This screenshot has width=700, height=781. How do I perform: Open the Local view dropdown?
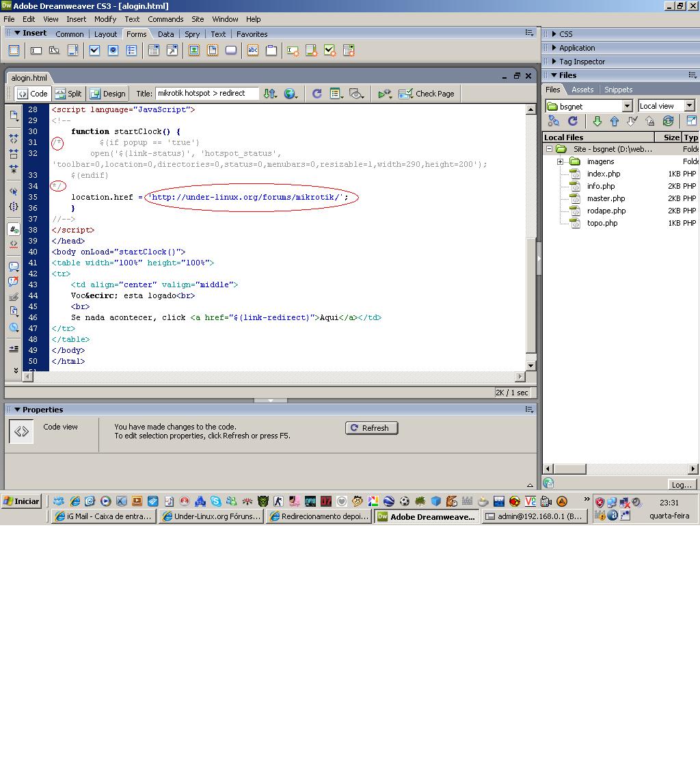pyautogui.click(x=690, y=105)
